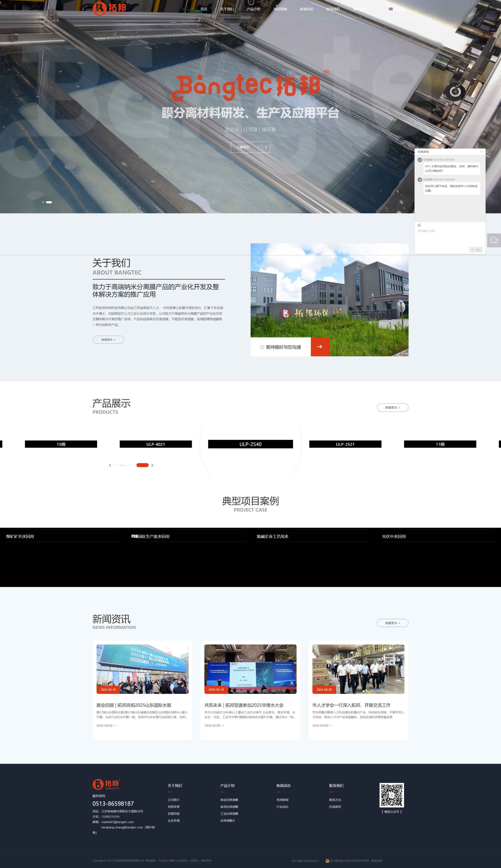Open footer link 在线留言

[335, 807]
